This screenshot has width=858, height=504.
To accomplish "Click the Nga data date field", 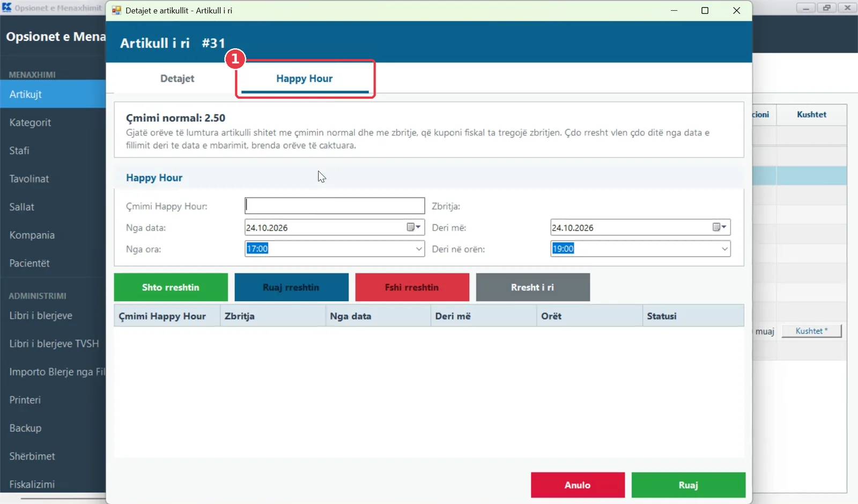I will pyautogui.click(x=335, y=227).
